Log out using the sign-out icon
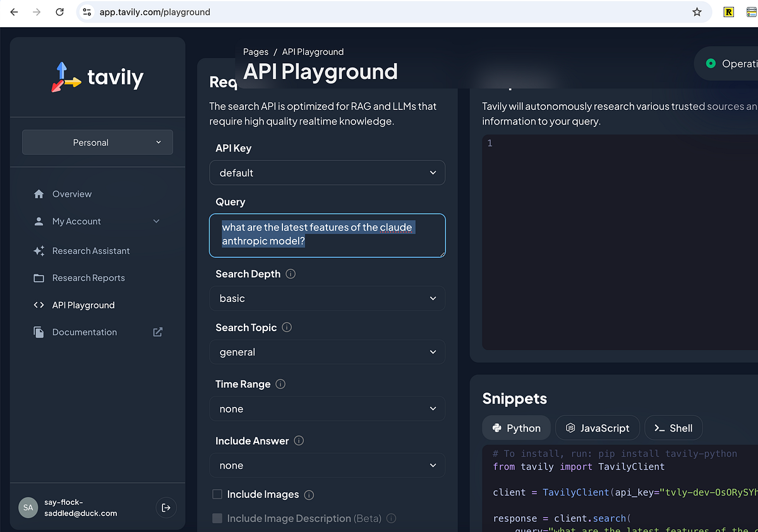The height and width of the screenshot is (532, 758). pos(165,507)
